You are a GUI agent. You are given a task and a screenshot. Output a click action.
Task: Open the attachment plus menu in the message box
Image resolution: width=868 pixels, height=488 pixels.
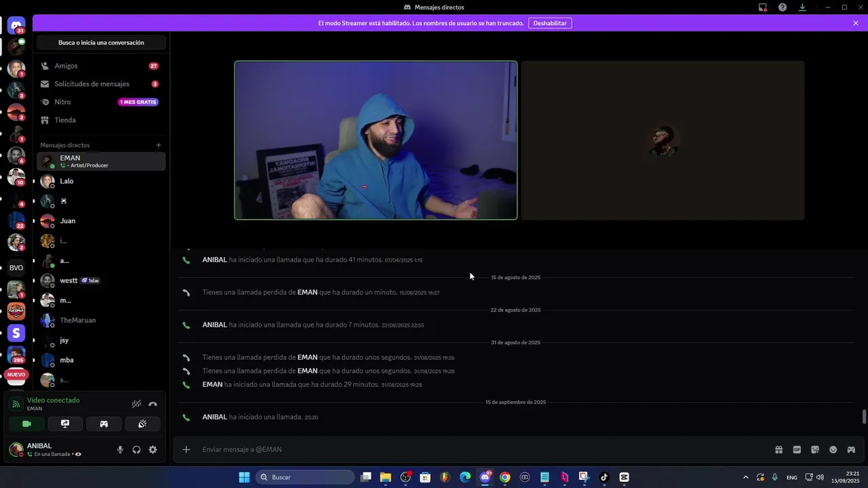coord(186,449)
